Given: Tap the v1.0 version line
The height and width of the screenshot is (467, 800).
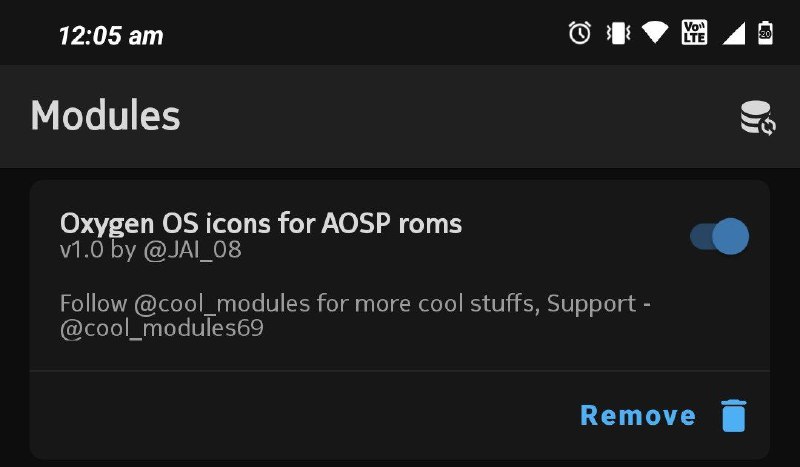Looking at the screenshot, I should coord(151,250).
